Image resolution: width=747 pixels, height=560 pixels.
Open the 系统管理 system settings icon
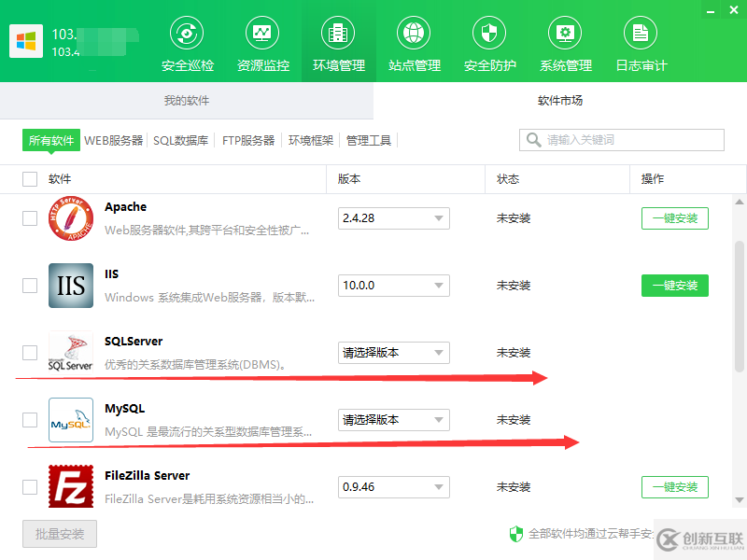[565, 33]
